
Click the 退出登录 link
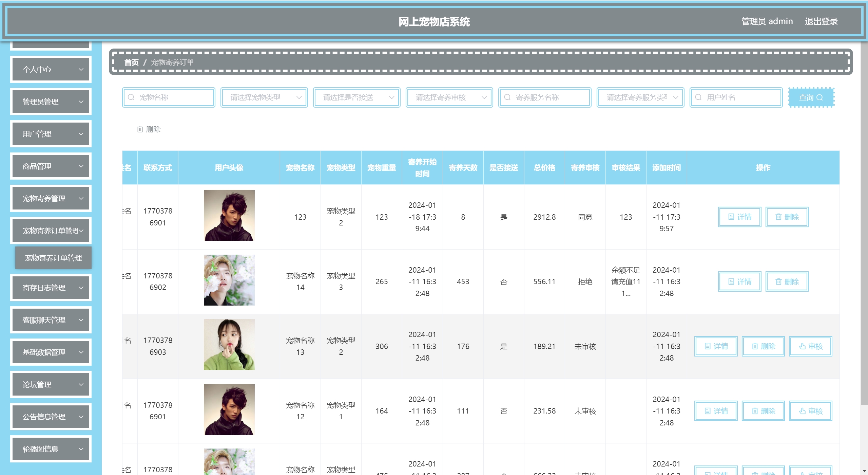pyautogui.click(x=821, y=21)
